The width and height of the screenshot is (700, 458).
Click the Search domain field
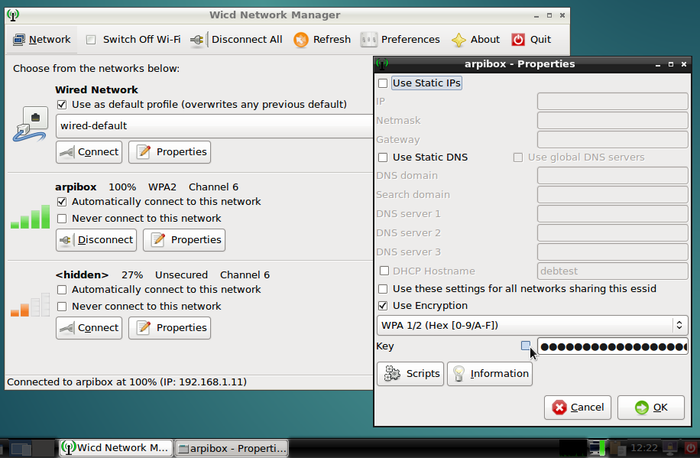coord(612,195)
